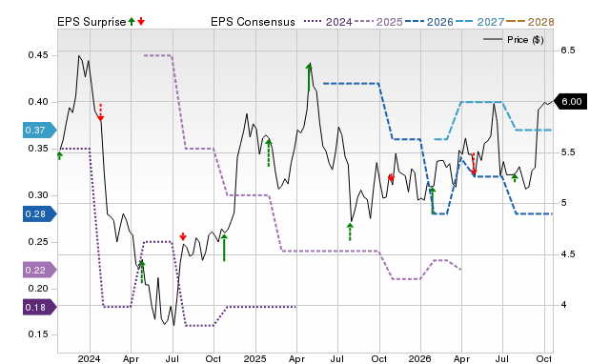Click the 4 price axis label

tap(563, 305)
